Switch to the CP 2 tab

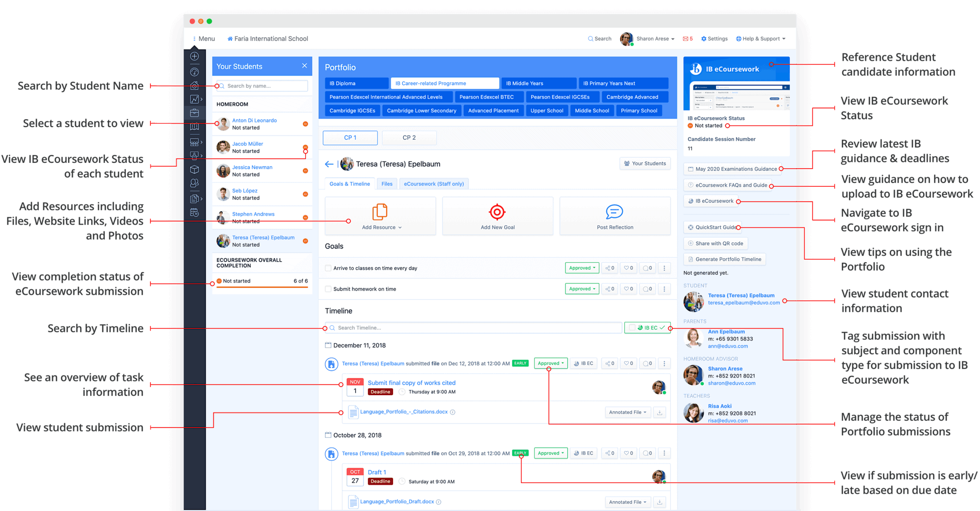(x=409, y=138)
